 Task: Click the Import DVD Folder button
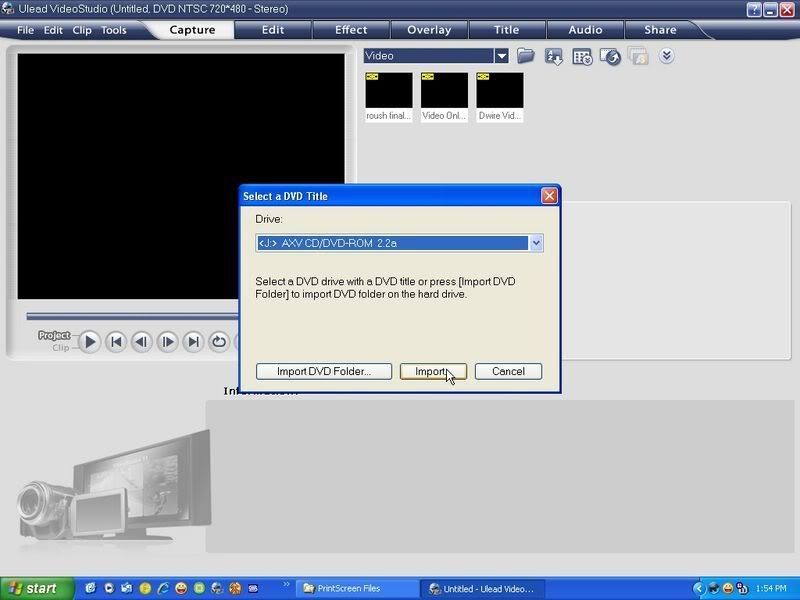tap(323, 371)
